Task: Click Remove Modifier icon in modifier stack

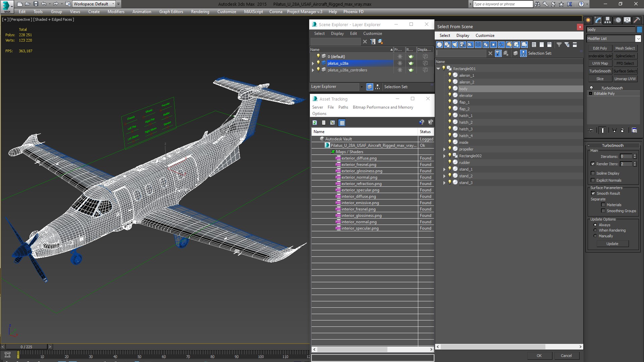Action: click(x=623, y=130)
